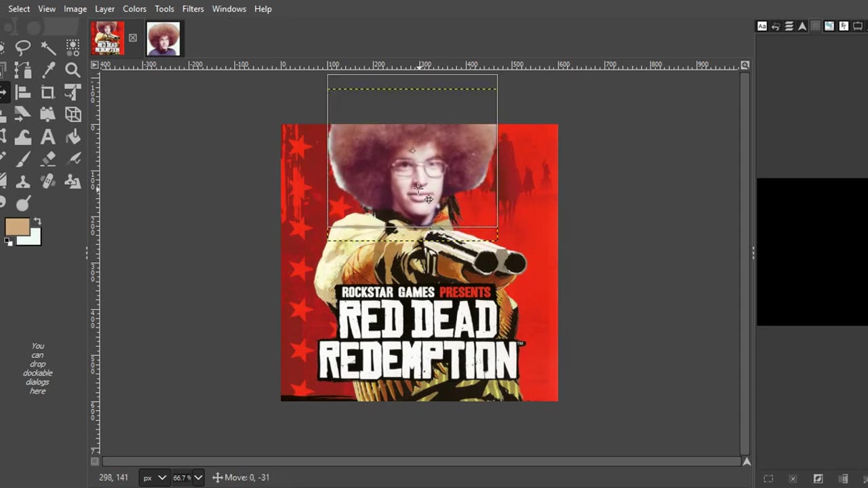
Task: Swap foreground and background colors
Action: (37, 221)
